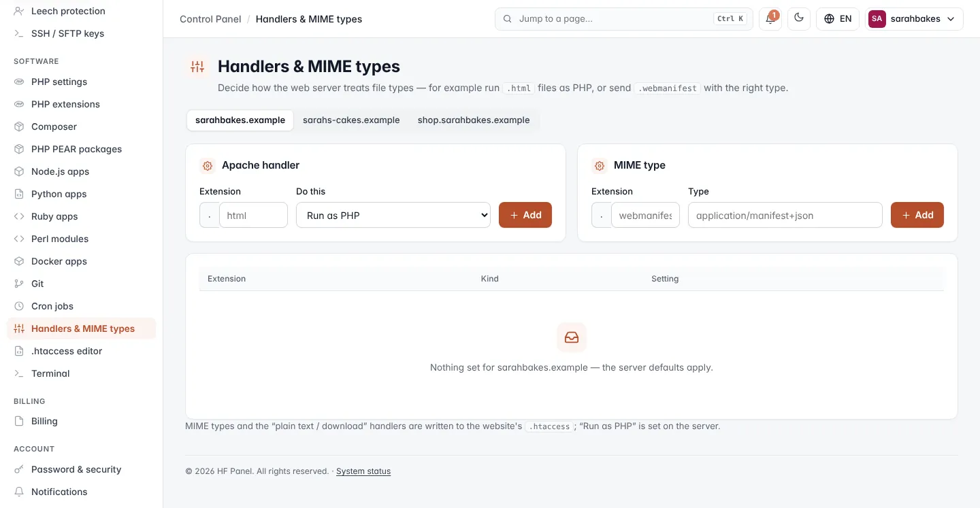Select the sarahbakes.example tab
Screen dimensions: 980x508
pyautogui.click(x=240, y=120)
